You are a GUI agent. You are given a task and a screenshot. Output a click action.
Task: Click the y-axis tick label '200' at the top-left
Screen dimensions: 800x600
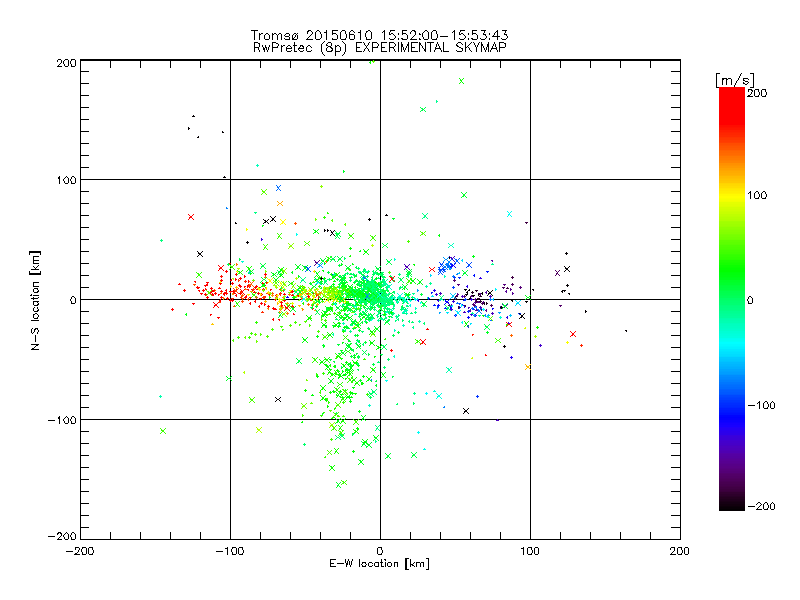(x=66, y=63)
